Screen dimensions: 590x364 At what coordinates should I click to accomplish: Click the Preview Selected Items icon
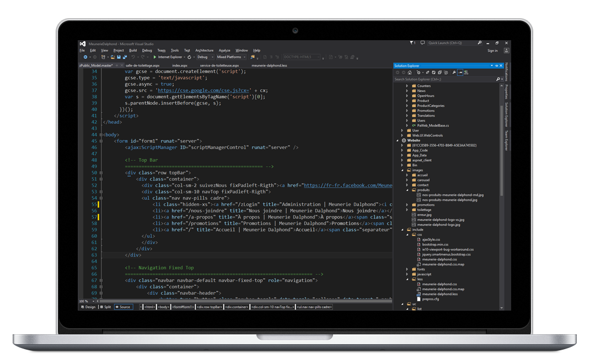click(x=460, y=73)
